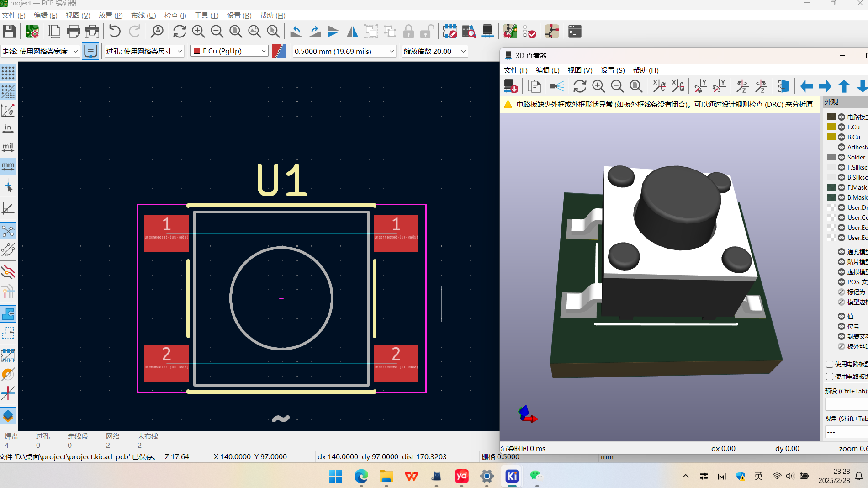Hide the F.Cu layer in 3D appearance

842,127
